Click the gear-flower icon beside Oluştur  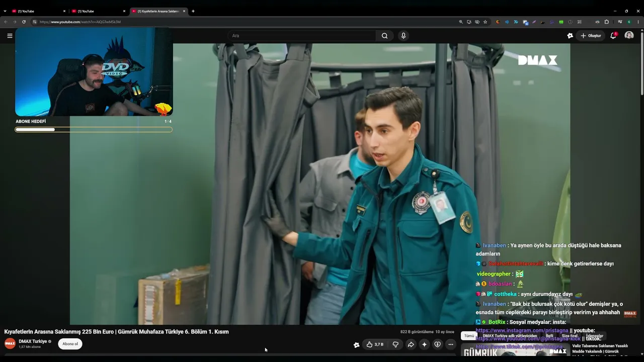click(570, 36)
